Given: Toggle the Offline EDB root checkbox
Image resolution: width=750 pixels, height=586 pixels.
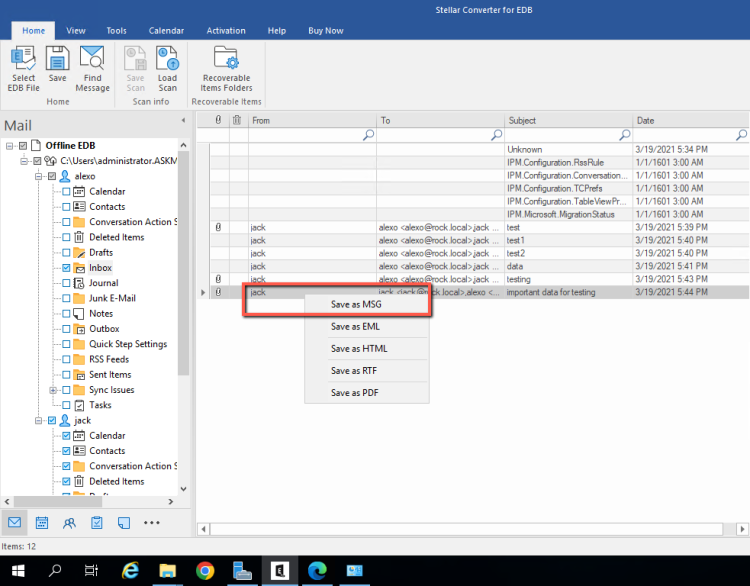Looking at the screenshot, I should tap(23, 146).
